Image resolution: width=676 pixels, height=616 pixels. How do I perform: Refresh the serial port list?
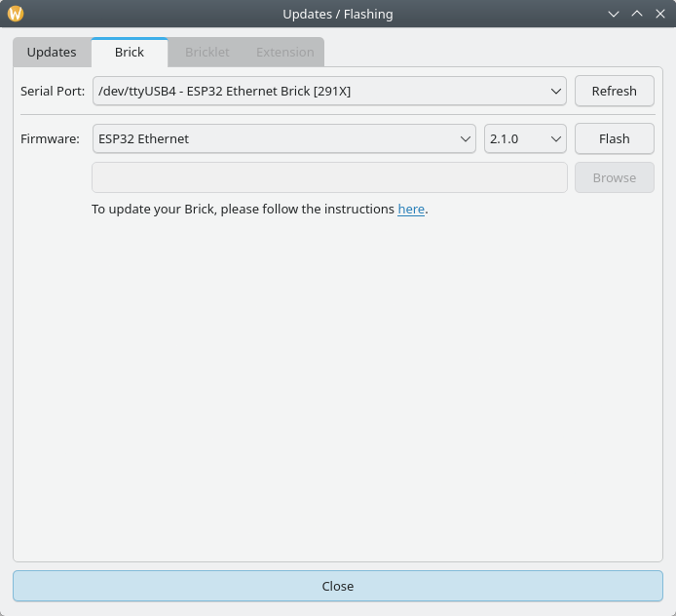pyautogui.click(x=614, y=91)
